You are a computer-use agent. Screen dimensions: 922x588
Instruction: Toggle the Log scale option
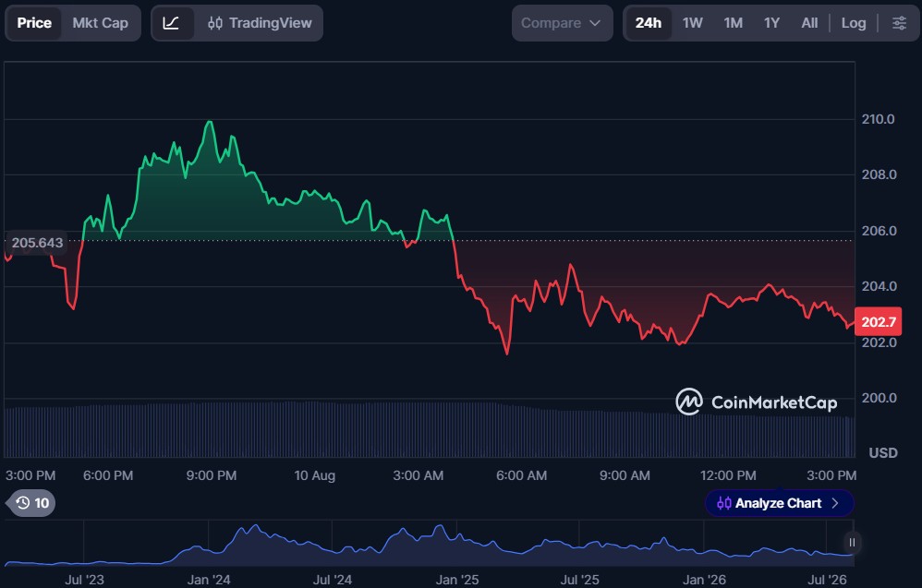854,23
